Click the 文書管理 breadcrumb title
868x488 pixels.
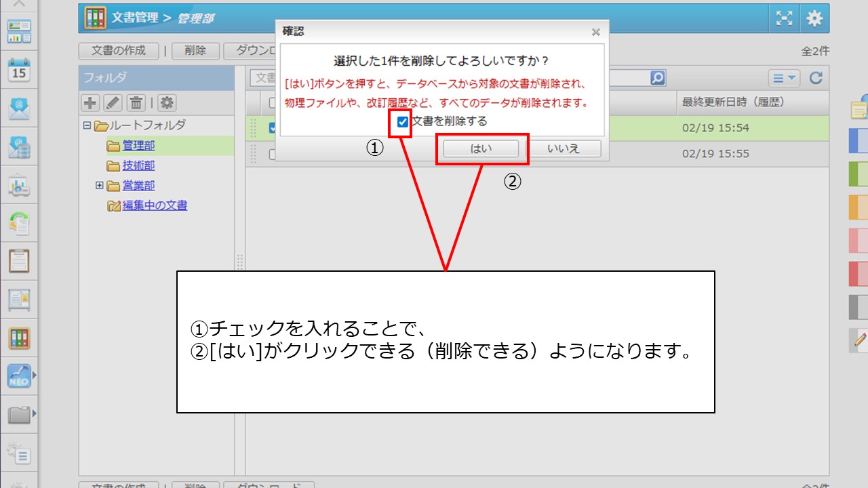point(136,18)
